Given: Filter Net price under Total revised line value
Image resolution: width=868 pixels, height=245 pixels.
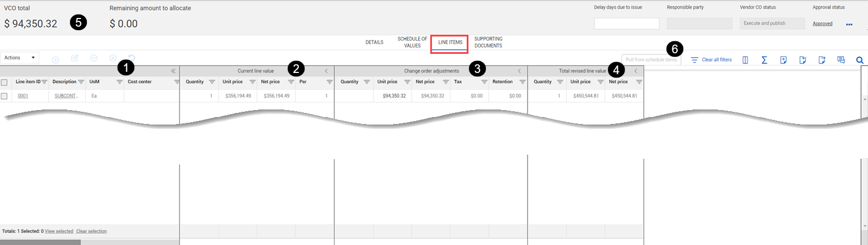Looking at the screenshot, I should pos(639,82).
